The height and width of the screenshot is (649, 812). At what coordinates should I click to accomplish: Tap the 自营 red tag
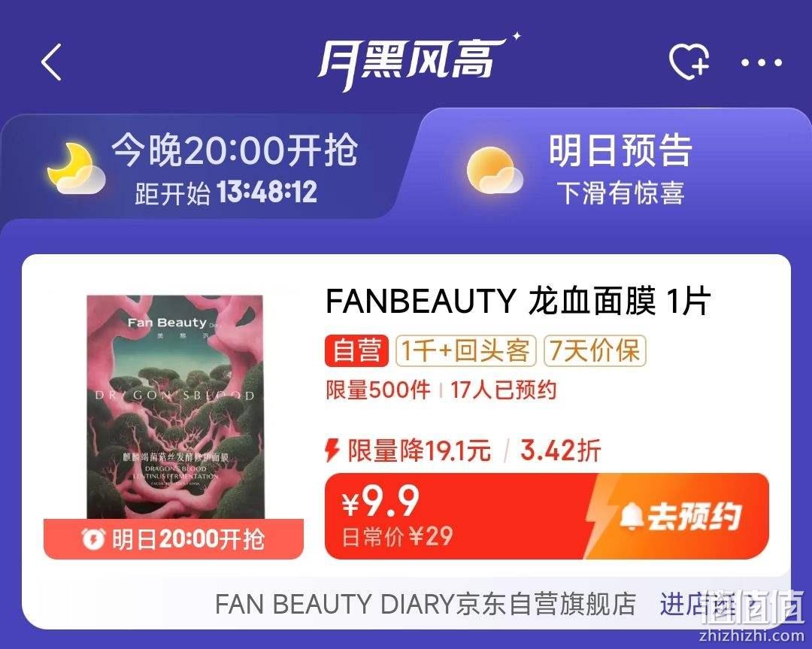[356, 350]
